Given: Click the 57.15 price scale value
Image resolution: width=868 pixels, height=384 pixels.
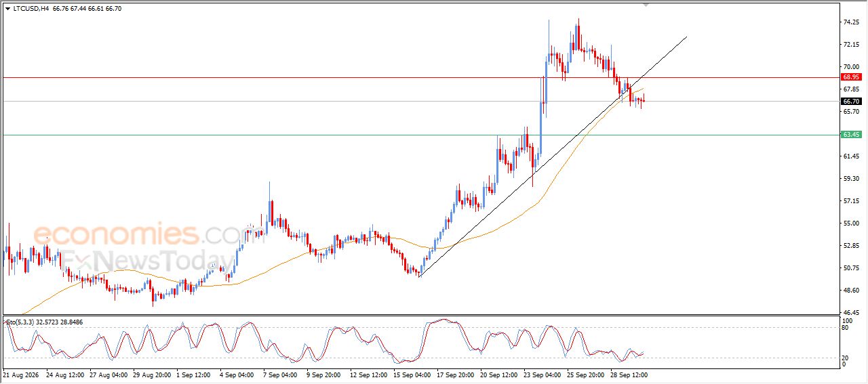Looking at the screenshot, I should pyautogui.click(x=851, y=201).
